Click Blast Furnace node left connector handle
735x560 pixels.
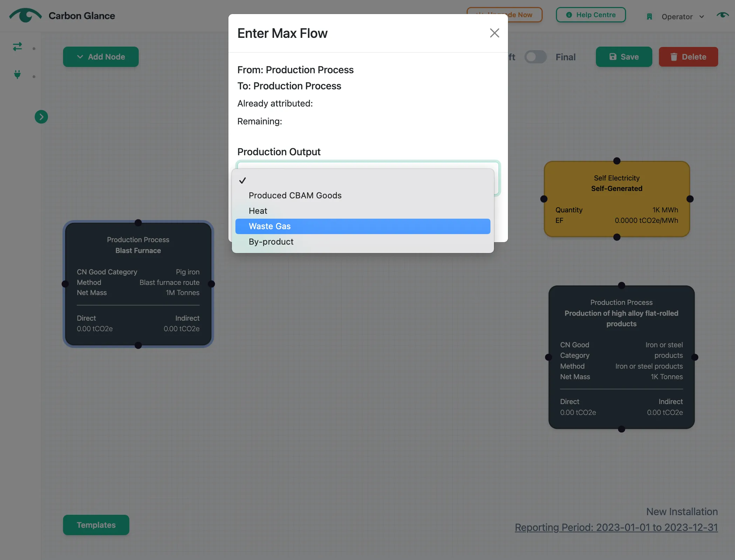(65, 284)
